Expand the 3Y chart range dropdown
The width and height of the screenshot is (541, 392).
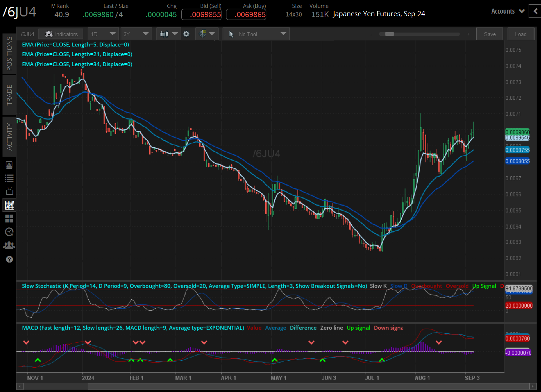coord(136,34)
